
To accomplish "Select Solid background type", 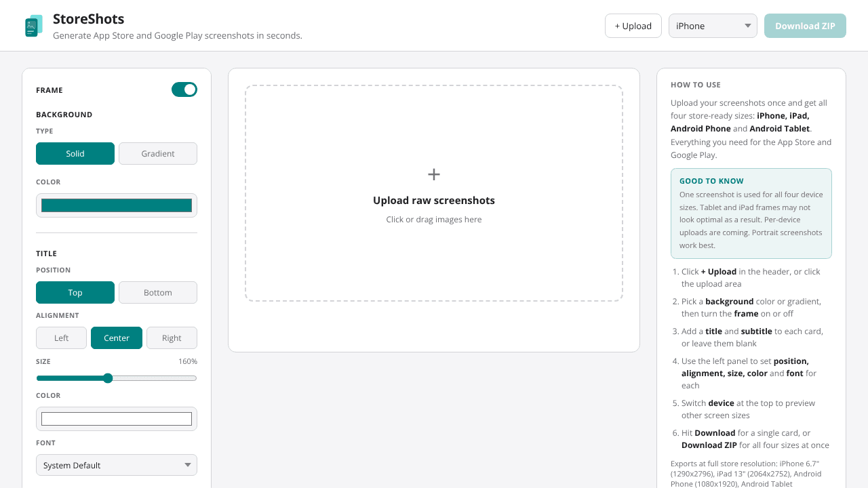I will (75, 154).
